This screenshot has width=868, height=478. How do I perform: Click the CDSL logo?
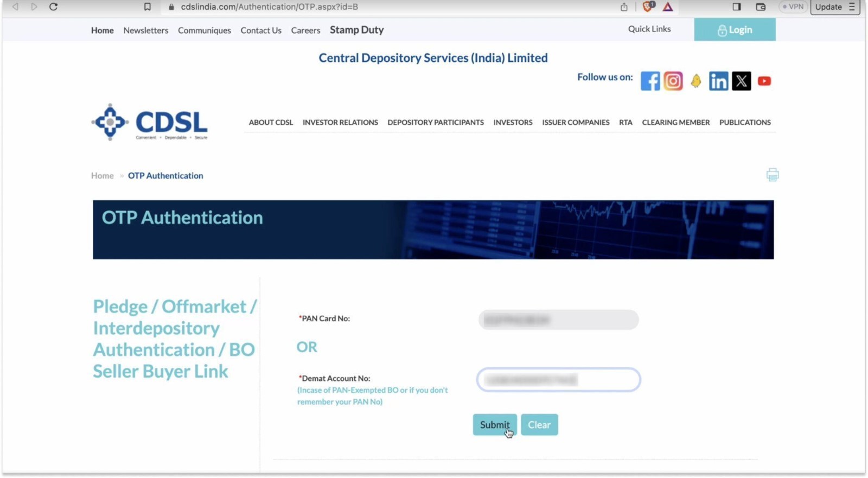coord(149,122)
